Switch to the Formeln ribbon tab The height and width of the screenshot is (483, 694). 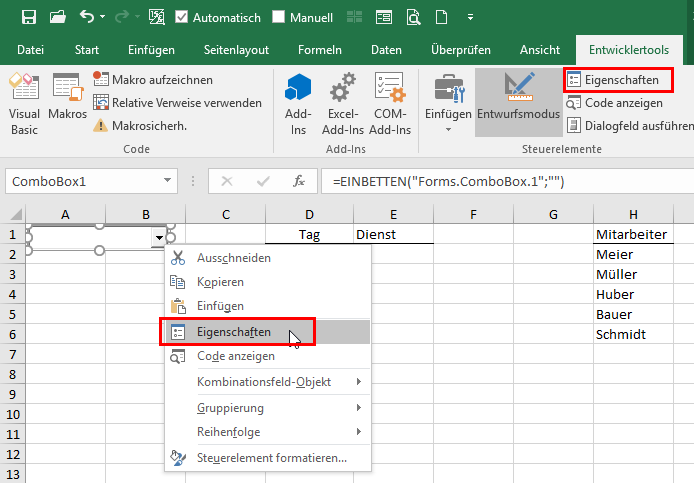pos(319,49)
